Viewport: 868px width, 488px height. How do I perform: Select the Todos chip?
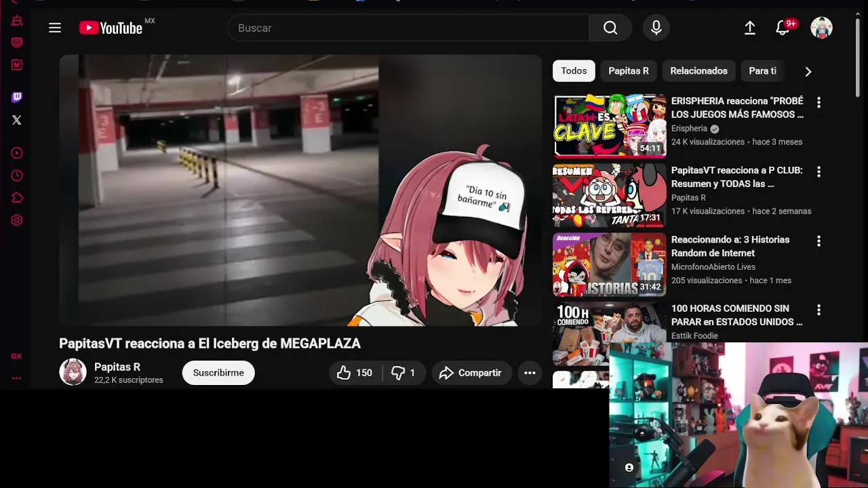click(x=574, y=71)
